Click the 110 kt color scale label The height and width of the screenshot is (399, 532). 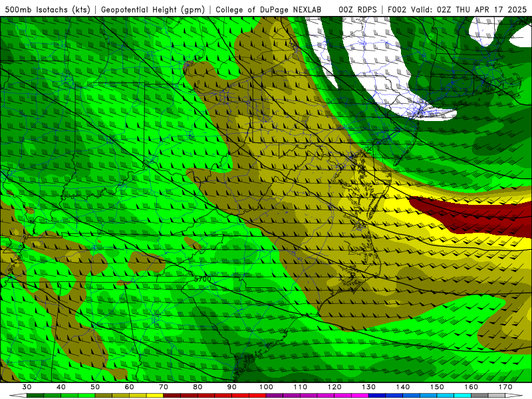point(301,387)
